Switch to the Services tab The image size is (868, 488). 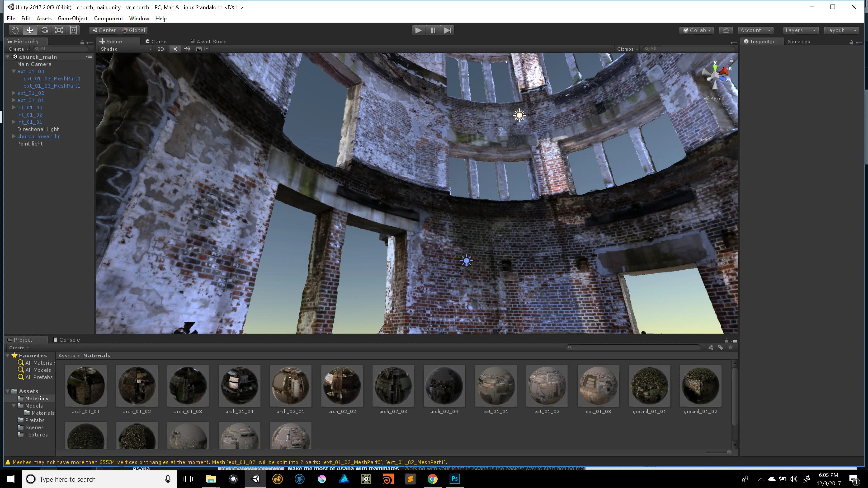[x=799, y=41]
